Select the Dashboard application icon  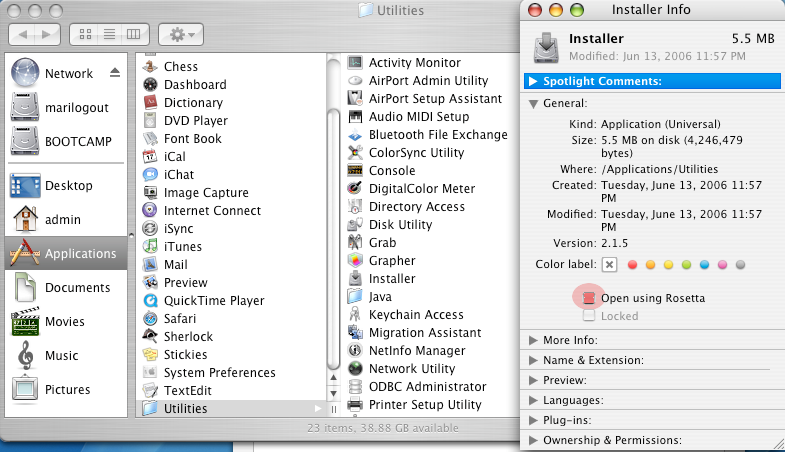[150, 84]
